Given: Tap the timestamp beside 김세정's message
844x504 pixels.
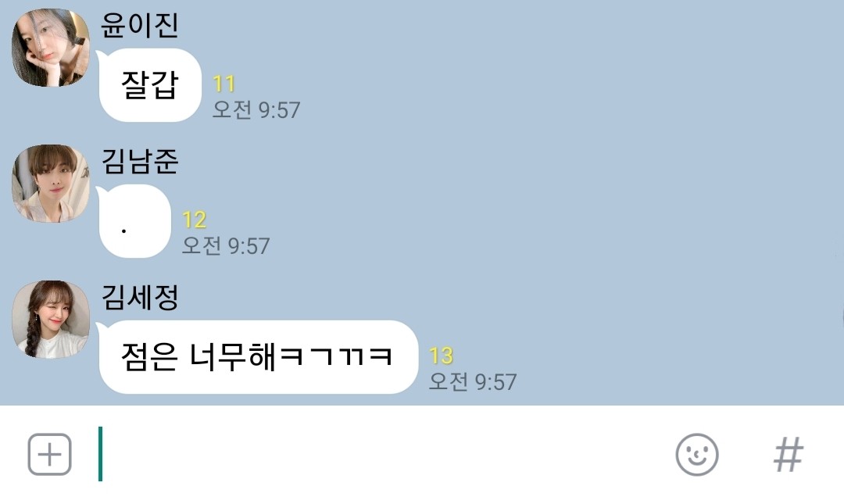Looking at the screenshot, I should pos(473,382).
